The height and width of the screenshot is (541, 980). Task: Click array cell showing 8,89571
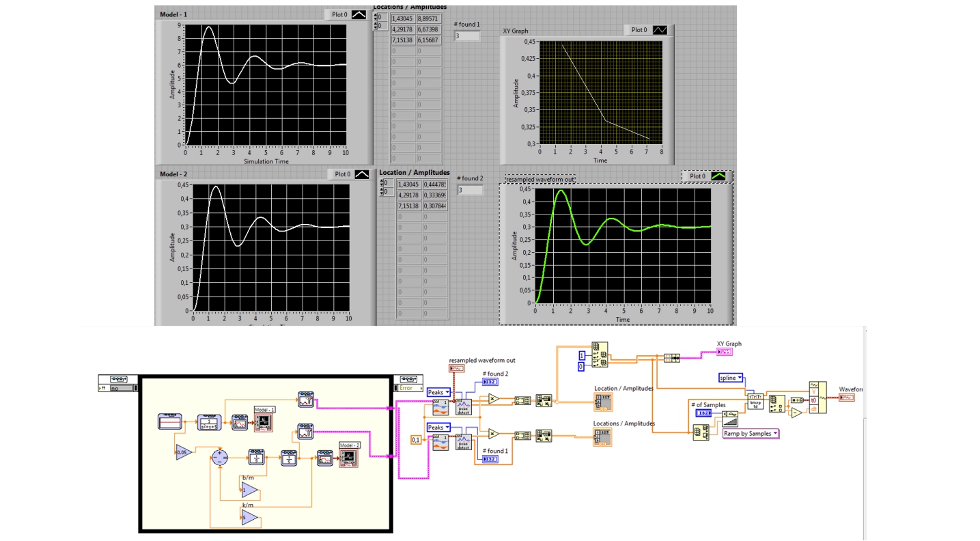pyautogui.click(x=429, y=18)
